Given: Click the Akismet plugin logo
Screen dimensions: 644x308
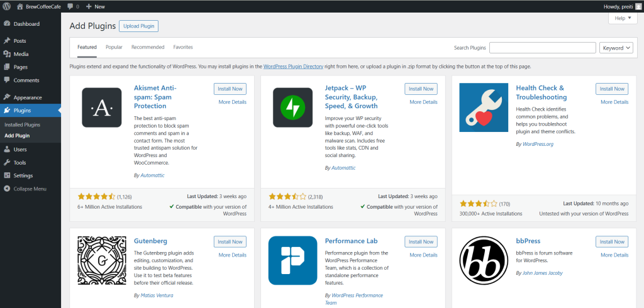Looking at the screenshot, I should click(x=101, y=107).
